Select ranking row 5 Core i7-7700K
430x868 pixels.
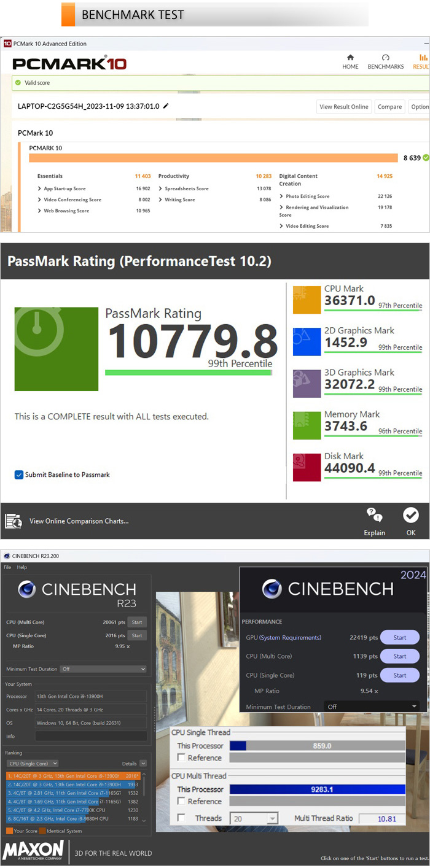point(73,810)
